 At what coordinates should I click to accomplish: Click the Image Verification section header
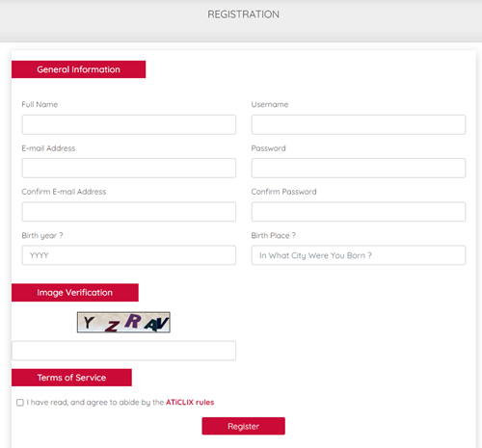[75, 293]
